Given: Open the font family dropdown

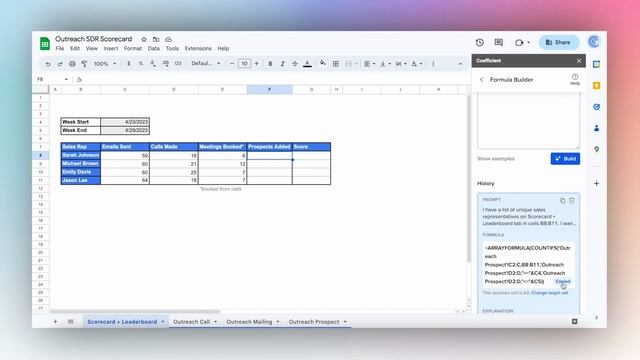Looking at the screenshot, I should click(x=206, y=64).
